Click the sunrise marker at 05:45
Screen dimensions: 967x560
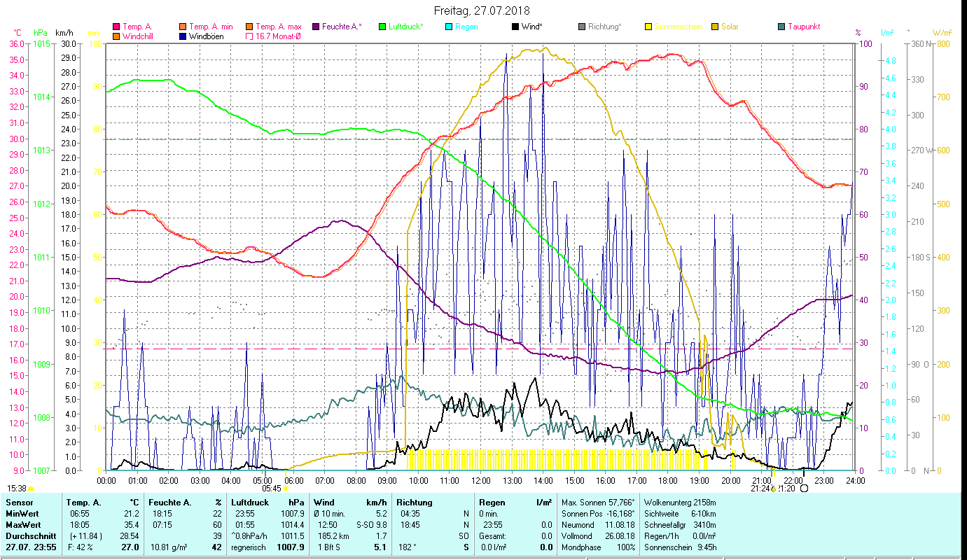[x=286, y=489]
